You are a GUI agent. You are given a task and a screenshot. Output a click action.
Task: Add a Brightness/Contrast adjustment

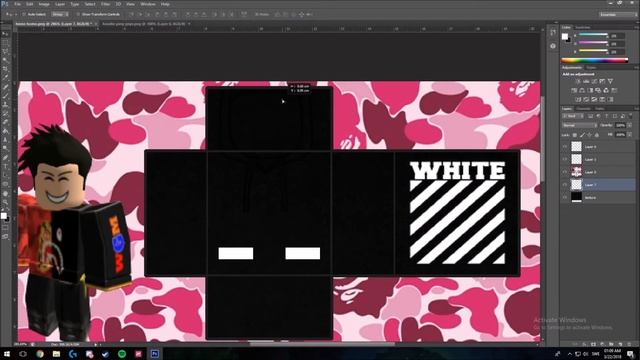click(578, 82)
